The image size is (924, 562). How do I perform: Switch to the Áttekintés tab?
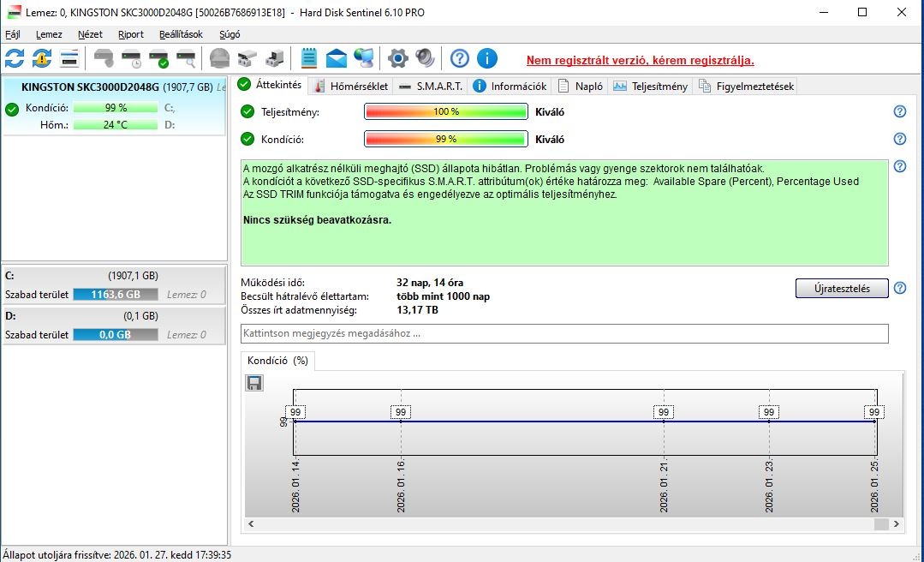(271, 85)
